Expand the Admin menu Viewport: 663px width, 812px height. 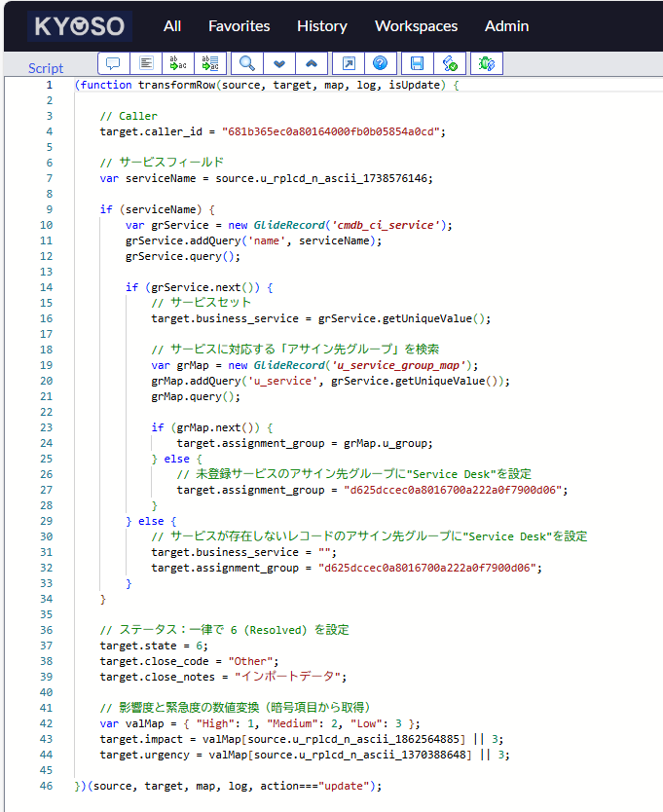point(506,26)
